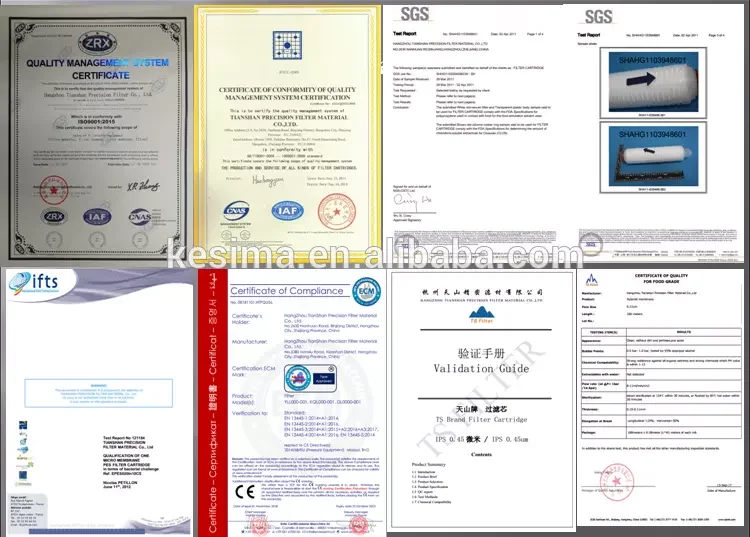Click the red round seal on the yellow certificate

pyautogui.click(x=337, y=212)
